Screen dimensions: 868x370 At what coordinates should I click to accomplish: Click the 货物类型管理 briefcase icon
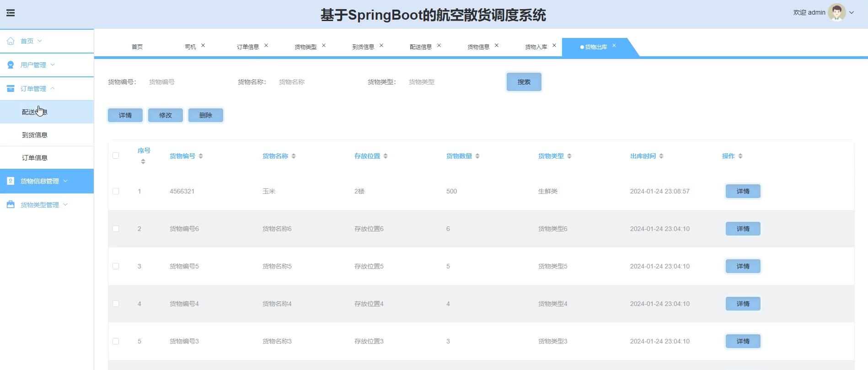[x=11, y=204]
